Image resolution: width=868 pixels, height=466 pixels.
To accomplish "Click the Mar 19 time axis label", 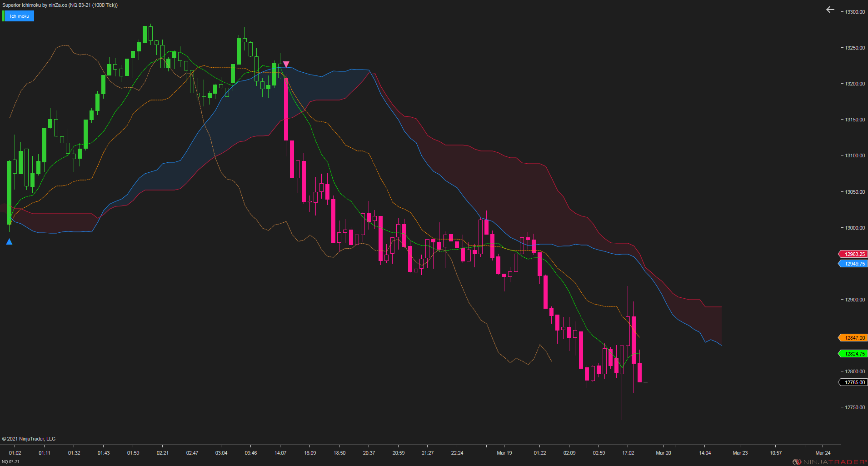I will point(504,453).
